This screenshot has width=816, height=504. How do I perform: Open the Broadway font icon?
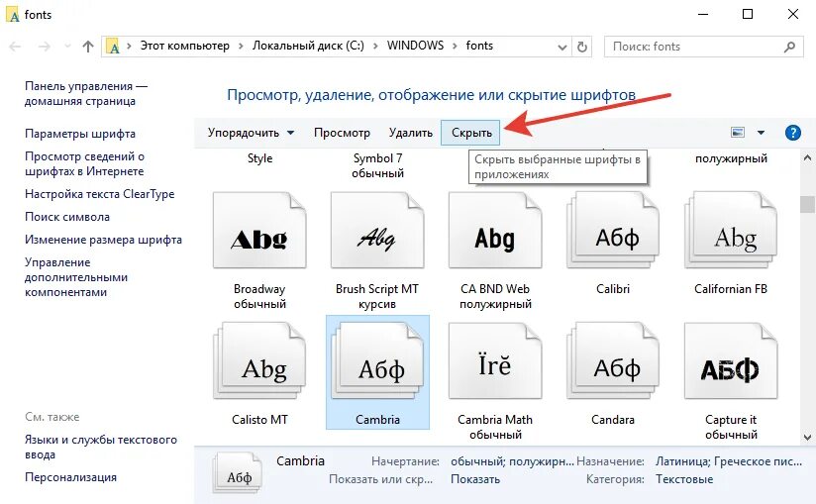click(259, 230)
